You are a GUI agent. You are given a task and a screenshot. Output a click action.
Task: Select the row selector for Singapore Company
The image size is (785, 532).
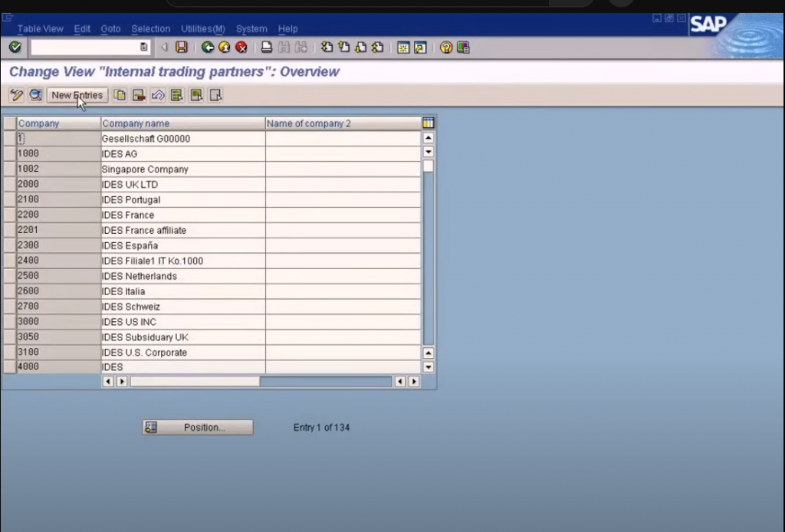pos(9,169)
